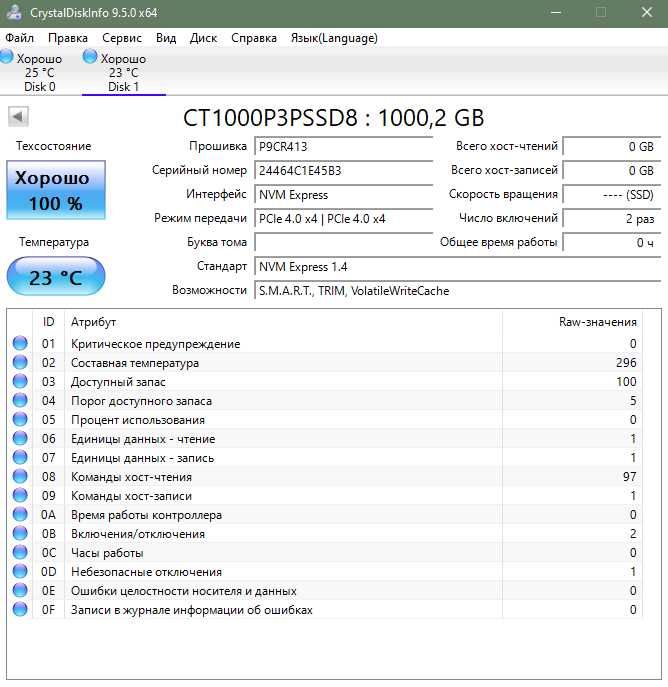Click status orb for attribute 0A
This screenshot has height=687, width=668.
(20, 514)
